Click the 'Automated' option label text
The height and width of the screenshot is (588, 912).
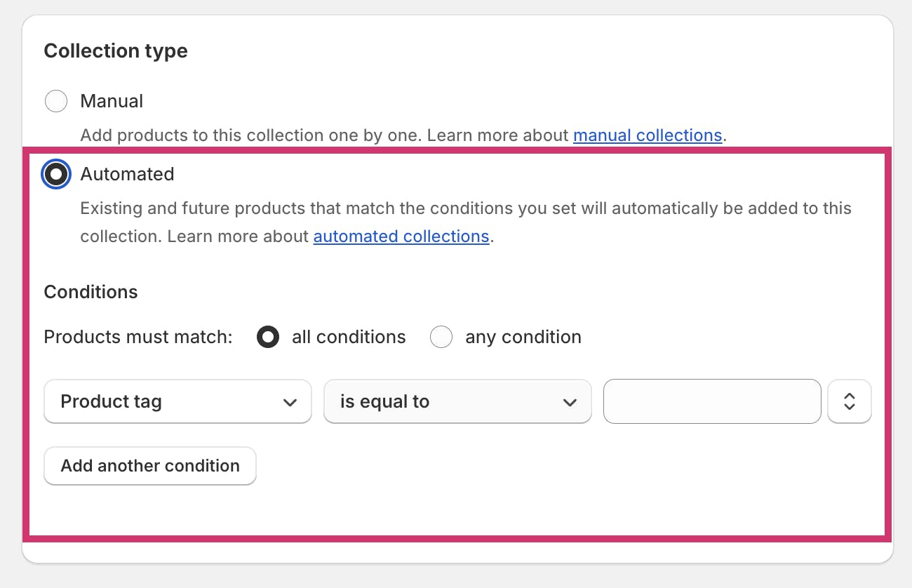127,174
